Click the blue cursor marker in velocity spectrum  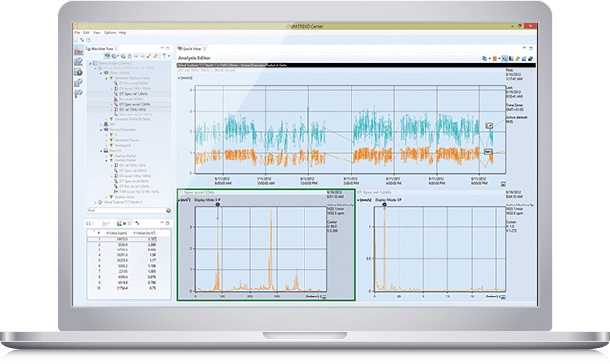point(384,205)
